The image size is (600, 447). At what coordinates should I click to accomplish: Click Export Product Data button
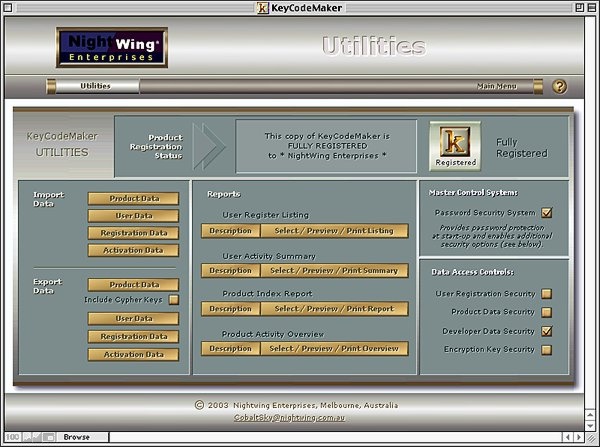pos(133,285)
